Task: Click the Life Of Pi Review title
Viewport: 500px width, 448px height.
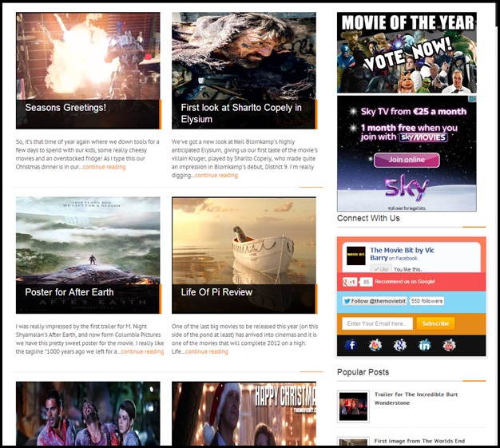Action: pos(216,292)
